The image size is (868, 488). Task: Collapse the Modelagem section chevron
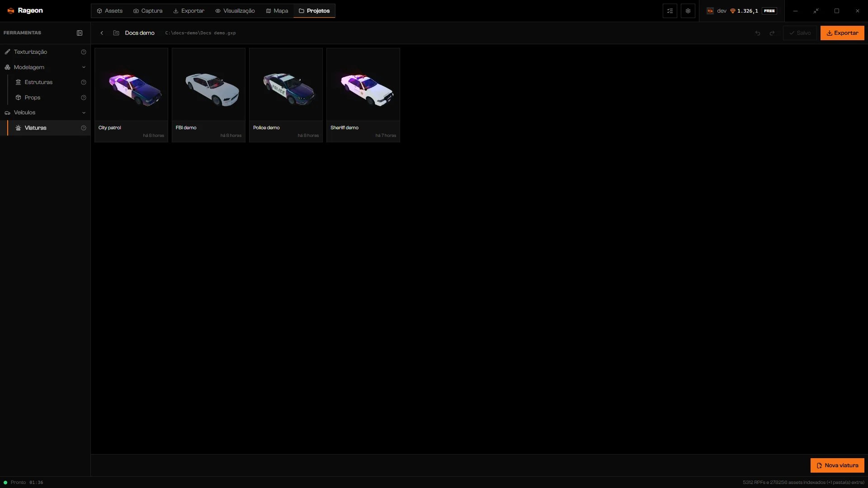tap(84, 67)
